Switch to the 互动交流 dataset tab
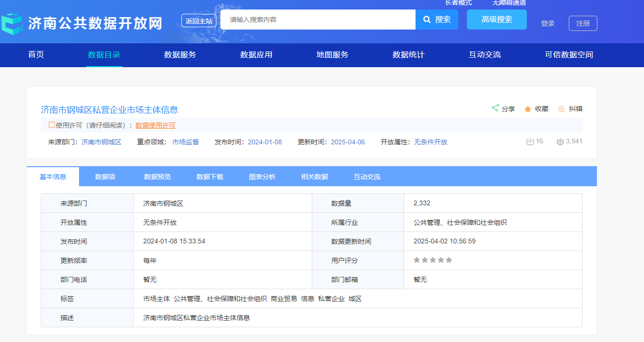 coord(367,177)
